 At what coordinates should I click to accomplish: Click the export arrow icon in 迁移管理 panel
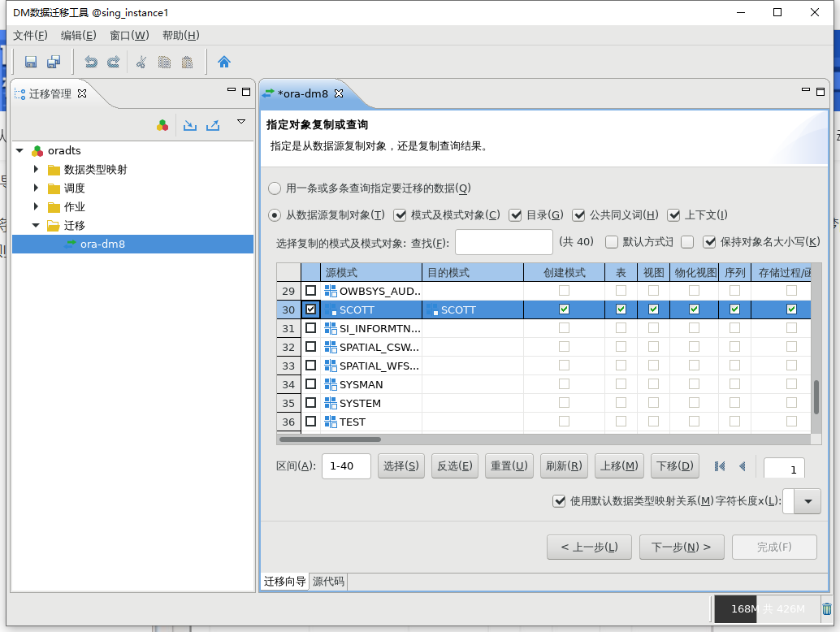pyautogui.click(x=212, y=124)
